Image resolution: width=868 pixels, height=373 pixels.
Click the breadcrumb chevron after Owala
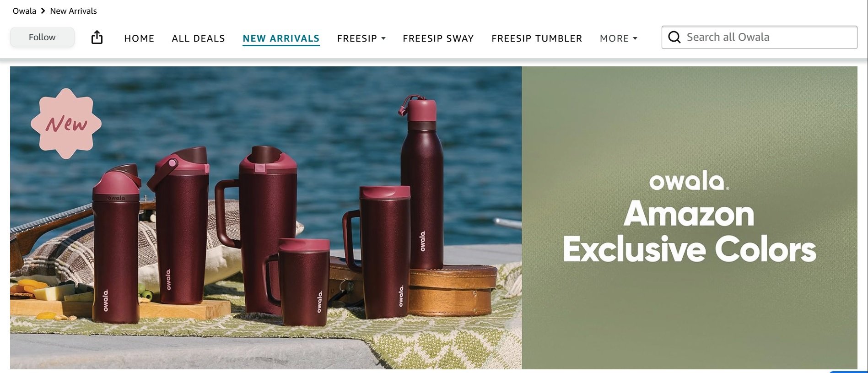(43, 11)
